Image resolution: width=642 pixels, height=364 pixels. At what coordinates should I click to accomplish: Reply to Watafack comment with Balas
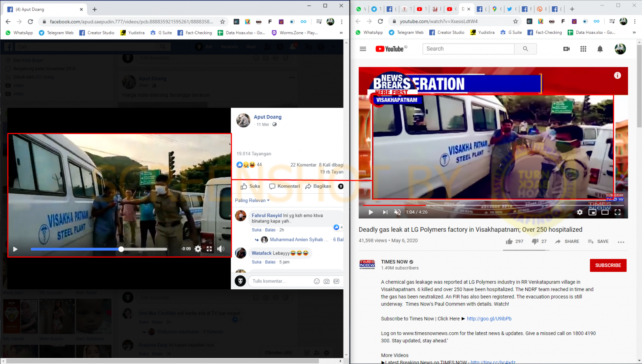click(270, 262)
